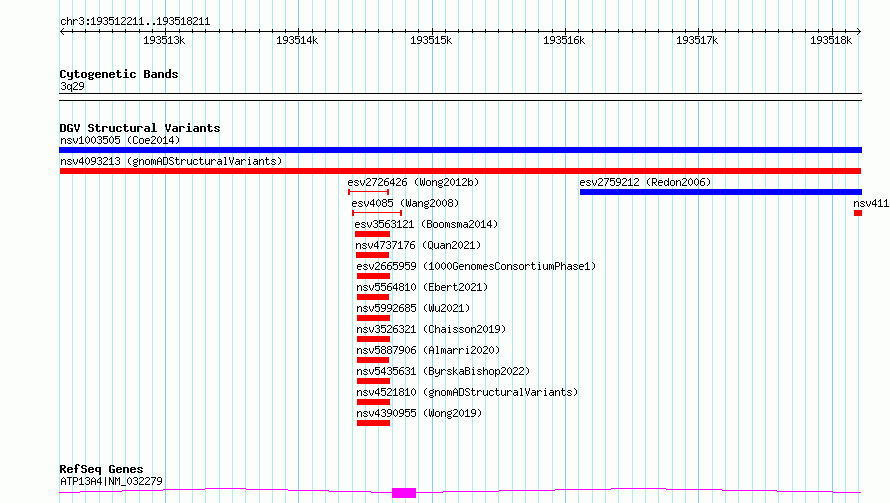Open nsv5887906 (Almarri2020) variant
The image size is (890, 503).
coord(428,350)
